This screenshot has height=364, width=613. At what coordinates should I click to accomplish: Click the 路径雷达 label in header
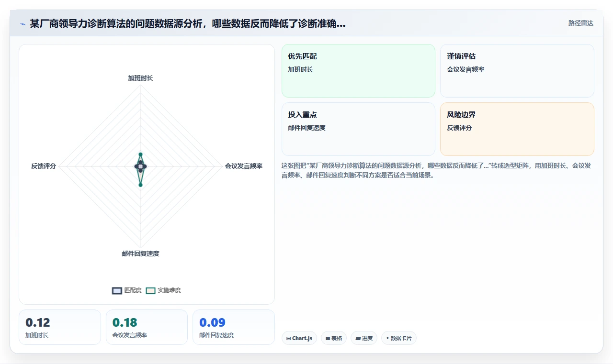(580, 23)
